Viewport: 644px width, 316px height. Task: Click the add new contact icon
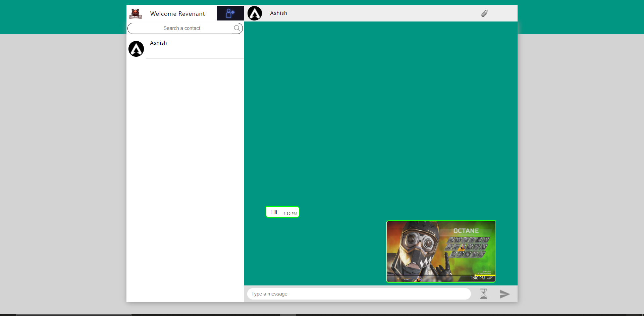[x=230, y=13]
